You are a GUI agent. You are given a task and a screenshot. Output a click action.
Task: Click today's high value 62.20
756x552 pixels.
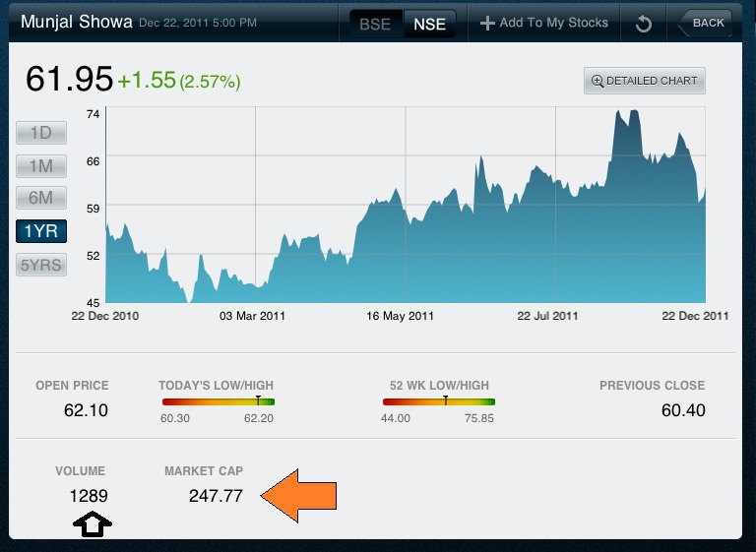pyautogui.click(x=259, y=418)
